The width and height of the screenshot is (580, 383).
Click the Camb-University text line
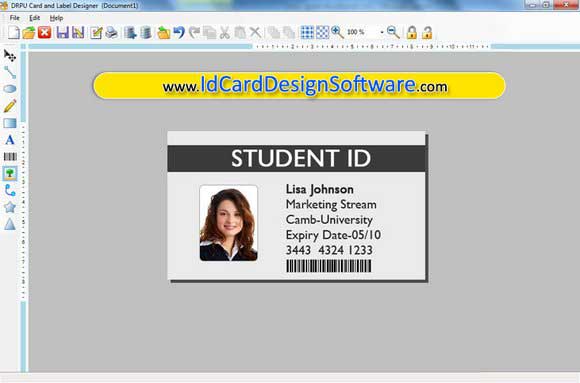[329, 219]
